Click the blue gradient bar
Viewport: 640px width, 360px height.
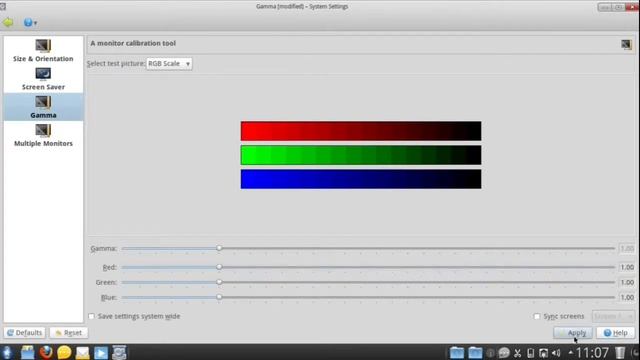pyautogui.click(x=361, y=179)
